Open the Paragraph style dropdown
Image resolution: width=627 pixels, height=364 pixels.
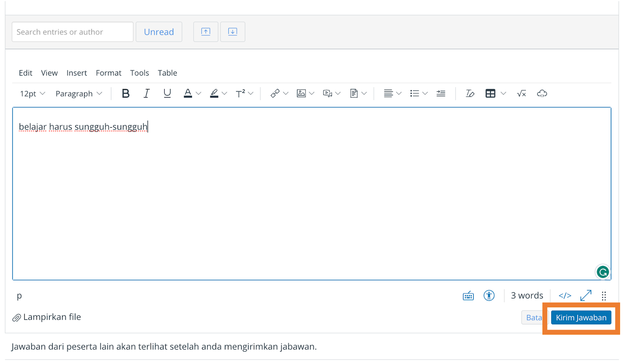tap(78, 94)
